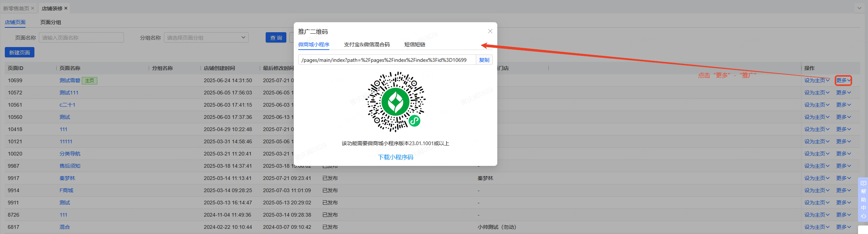Switch to the 支付宝&微信混合码 tab
The height and width of the screenshot is (234, 868).
click(x=367, y=44)
